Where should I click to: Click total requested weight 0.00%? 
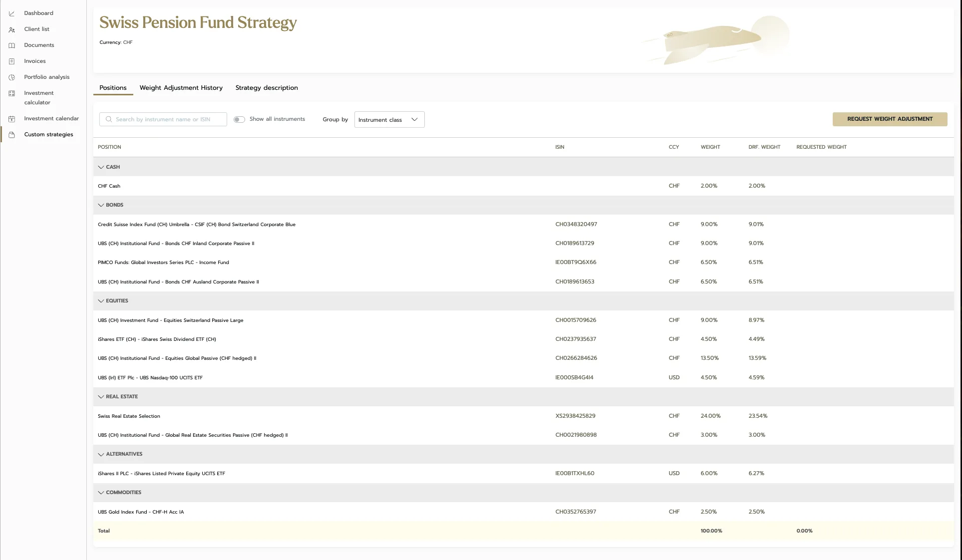tap(804, 531)
